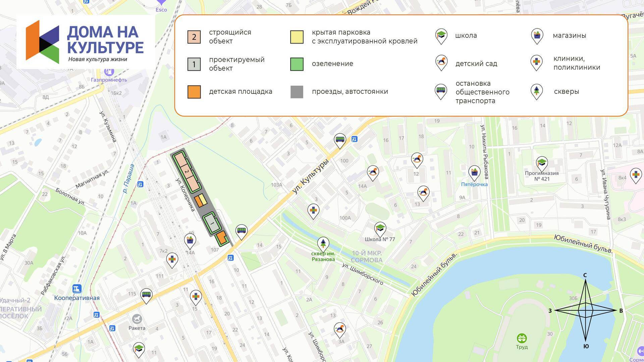This screenshot has height=362, width=644.
Task: Click the orange детская площадка legend swatch
Action: [194, 92]
